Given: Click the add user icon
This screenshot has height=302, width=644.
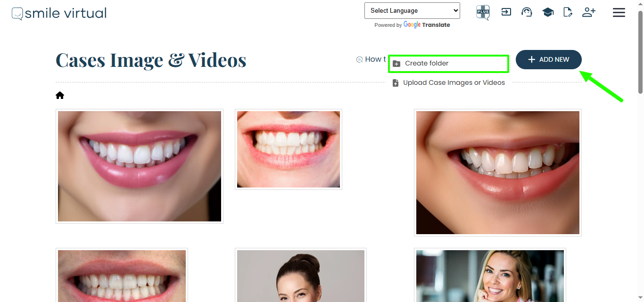Looking at the screenshot, I should click(x=589, y=12).
